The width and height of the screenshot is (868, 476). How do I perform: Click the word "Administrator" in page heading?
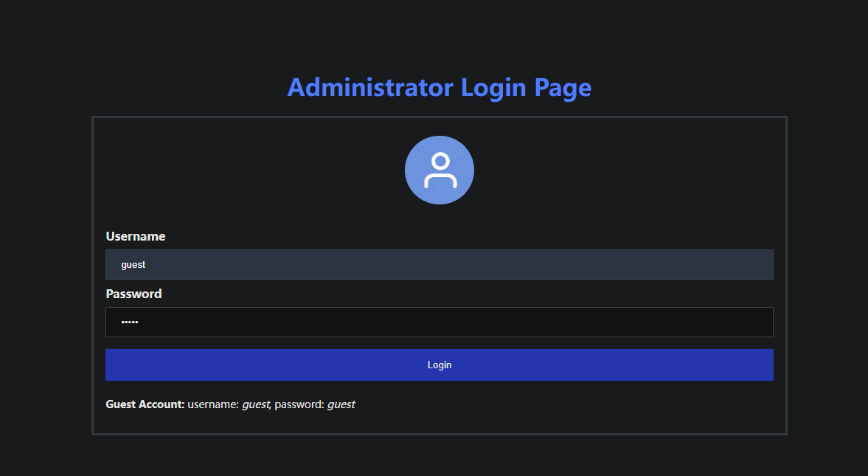369,87
